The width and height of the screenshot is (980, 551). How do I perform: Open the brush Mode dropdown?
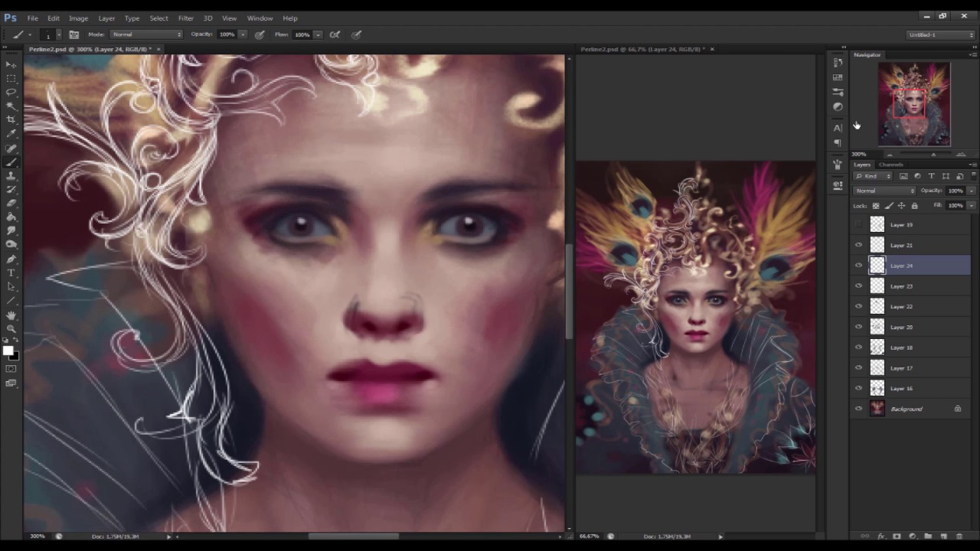pos(146,34)
